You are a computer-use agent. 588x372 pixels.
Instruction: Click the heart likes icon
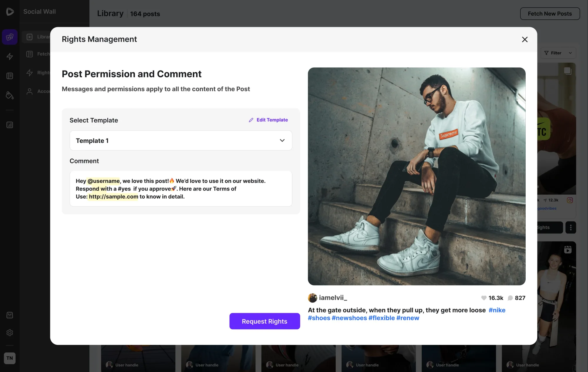(x=484, y=298)
